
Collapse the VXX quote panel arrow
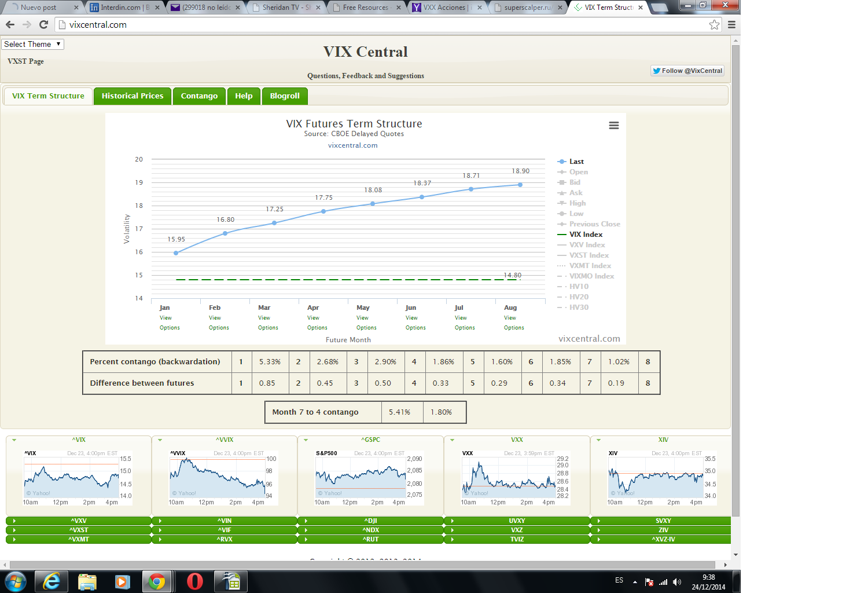[452, 440]
